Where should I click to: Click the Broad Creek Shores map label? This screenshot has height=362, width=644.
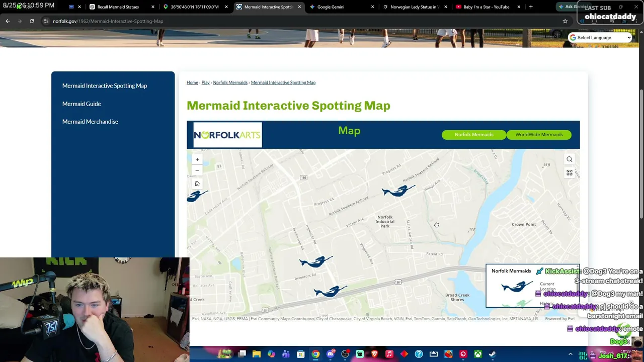pyautogui.click(x=457, y=298)
